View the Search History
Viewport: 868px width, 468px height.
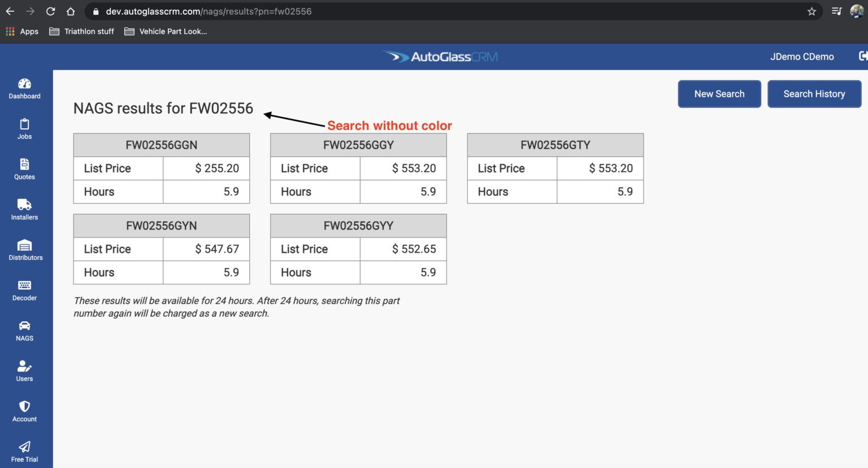coord(814,94)
